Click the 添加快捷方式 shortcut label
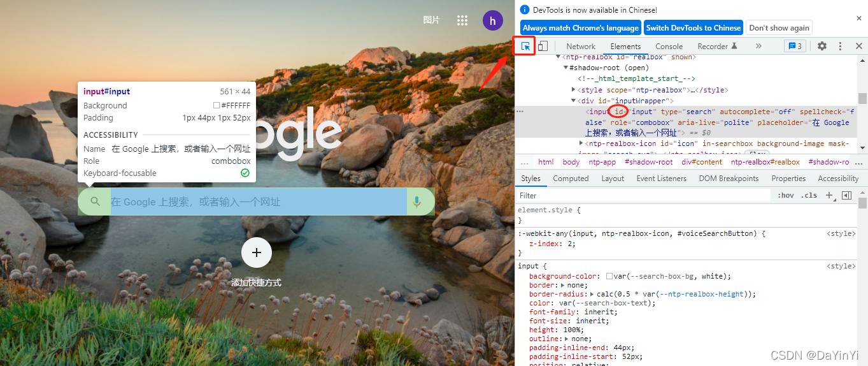The image size is (868, 366). click(x=256, y=282)
